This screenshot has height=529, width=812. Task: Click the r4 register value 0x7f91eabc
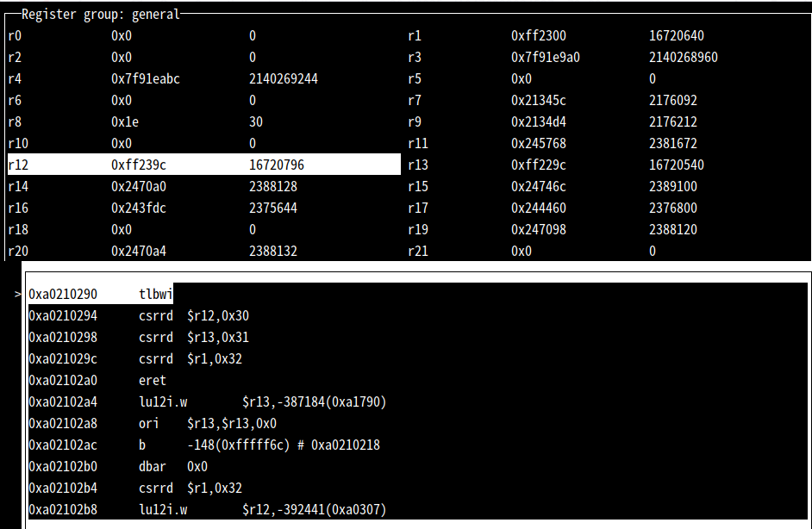[146, 79]
